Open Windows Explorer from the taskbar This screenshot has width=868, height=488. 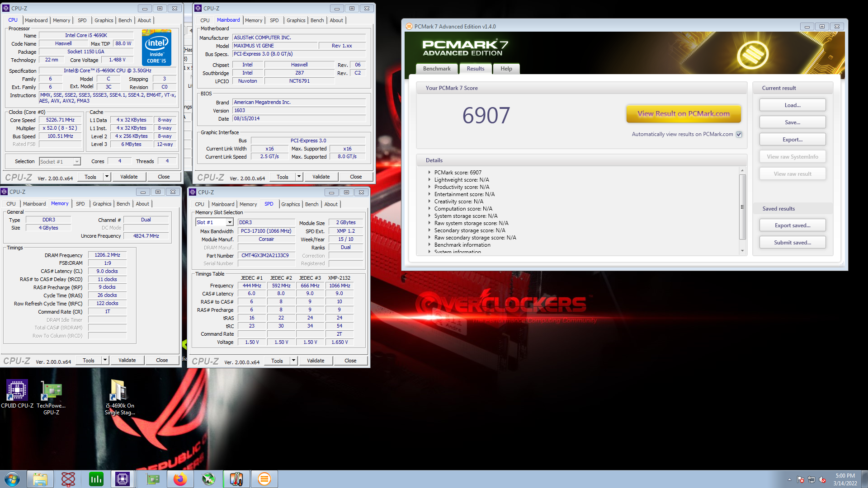tap(40, 479)
